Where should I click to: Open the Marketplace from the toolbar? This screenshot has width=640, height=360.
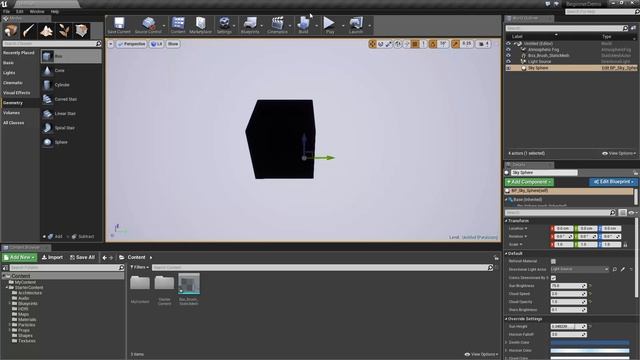point(200,25)
